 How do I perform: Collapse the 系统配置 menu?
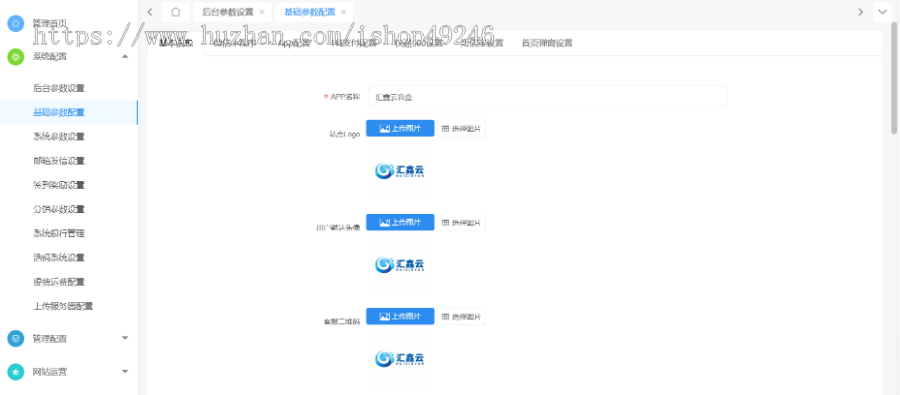tap(125, 56)
